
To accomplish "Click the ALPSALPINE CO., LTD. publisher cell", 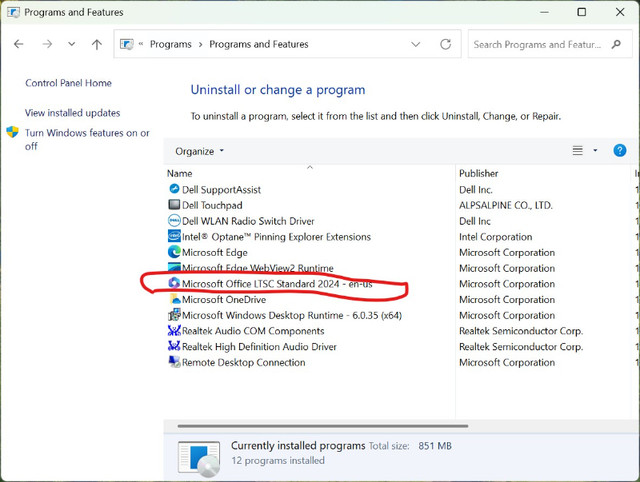I will click(x=506, y=205).
